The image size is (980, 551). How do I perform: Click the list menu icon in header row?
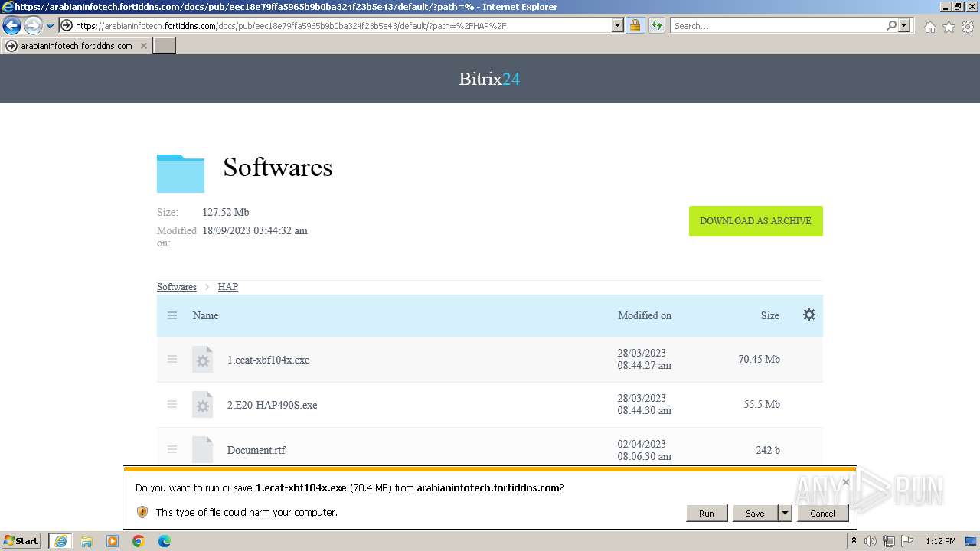[172, 315]
